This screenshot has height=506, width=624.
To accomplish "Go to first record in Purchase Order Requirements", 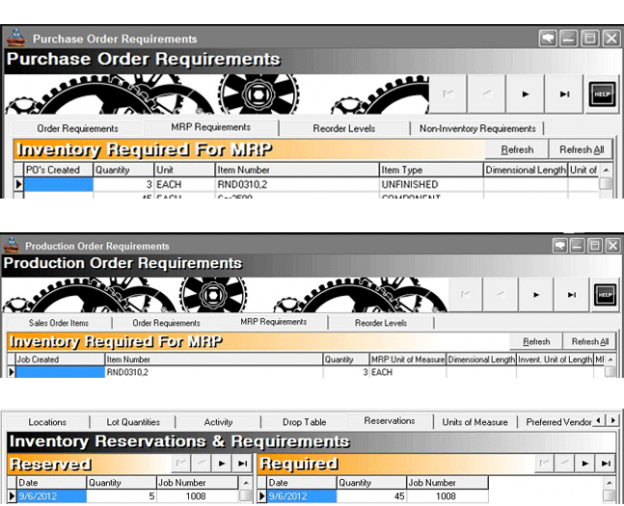I will [448, 94].
